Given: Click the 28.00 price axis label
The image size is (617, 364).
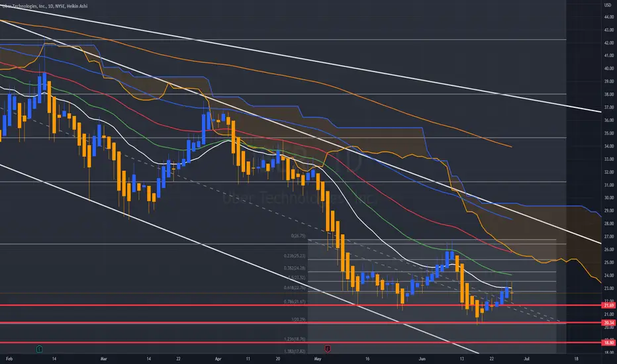Looking at the screenshot, I should (609, 224).
